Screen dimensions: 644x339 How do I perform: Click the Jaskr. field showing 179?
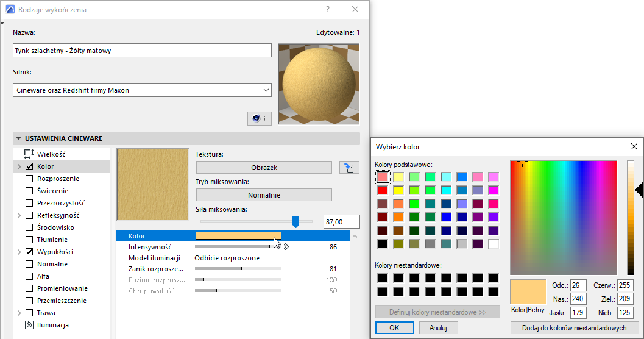578,312
